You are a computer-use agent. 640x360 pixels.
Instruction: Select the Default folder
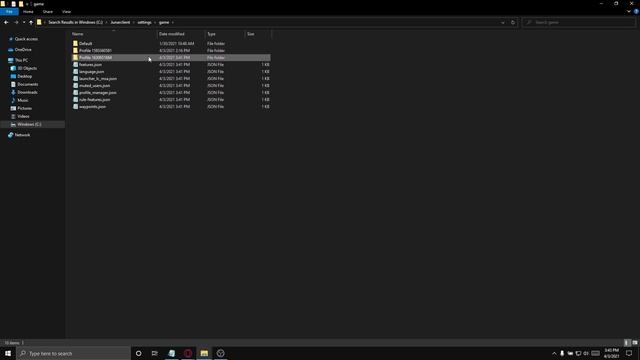pyautogui.click(x=85, y=44)
